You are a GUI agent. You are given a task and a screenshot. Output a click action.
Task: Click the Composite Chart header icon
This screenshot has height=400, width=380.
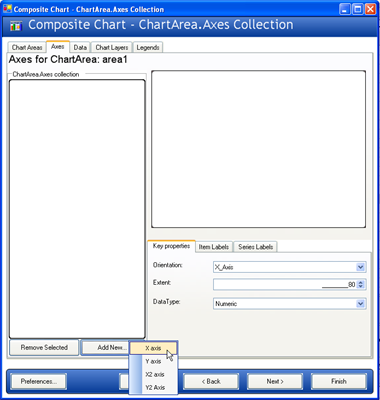point(16,26)
